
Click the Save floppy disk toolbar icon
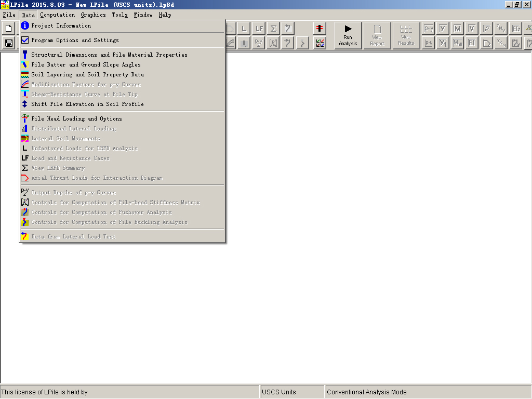[9, 43]
